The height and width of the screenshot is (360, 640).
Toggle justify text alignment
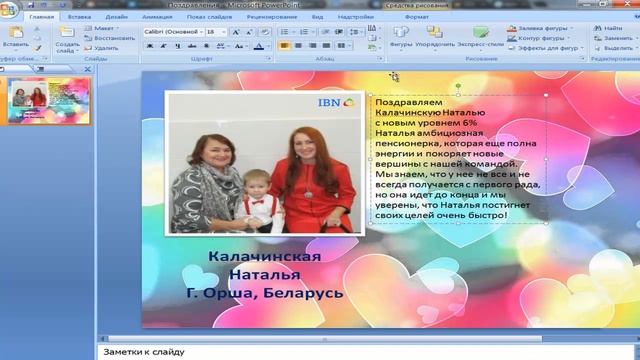[326, 46]
